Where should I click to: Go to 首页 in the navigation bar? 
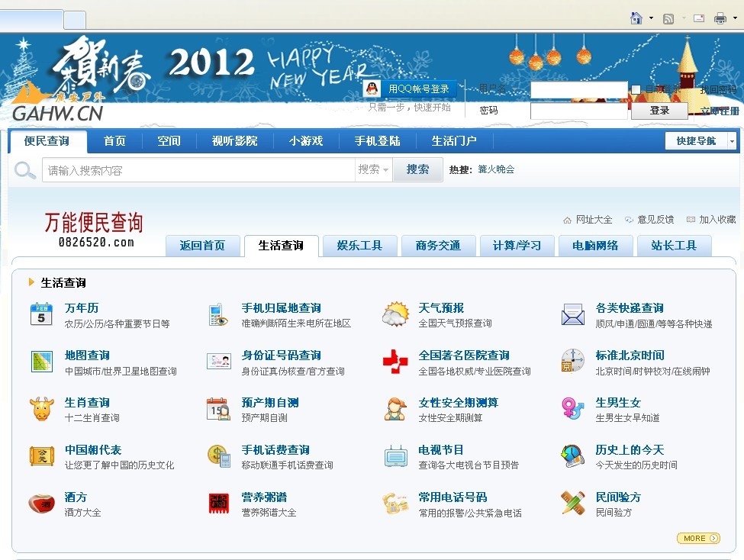point(114,141)
